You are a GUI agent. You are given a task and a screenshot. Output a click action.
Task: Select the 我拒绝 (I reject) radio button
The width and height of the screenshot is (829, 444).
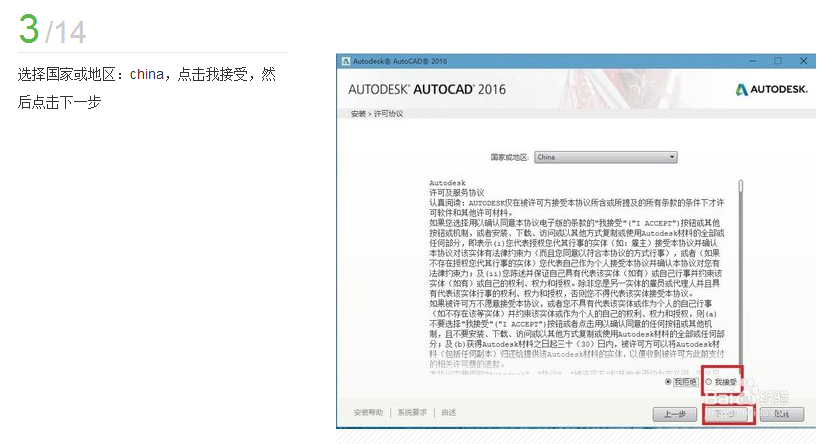[668, 382]
